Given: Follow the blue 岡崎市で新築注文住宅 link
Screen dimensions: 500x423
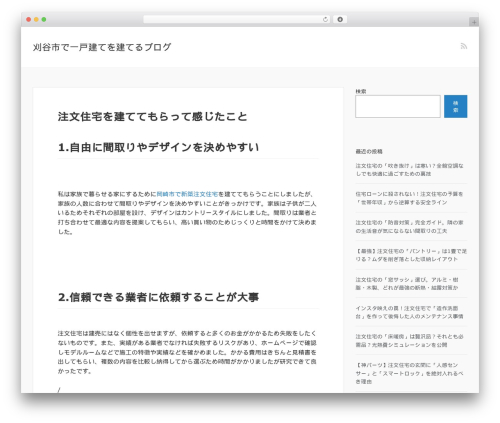Looking at the screenshot, I should click(187, 194).
